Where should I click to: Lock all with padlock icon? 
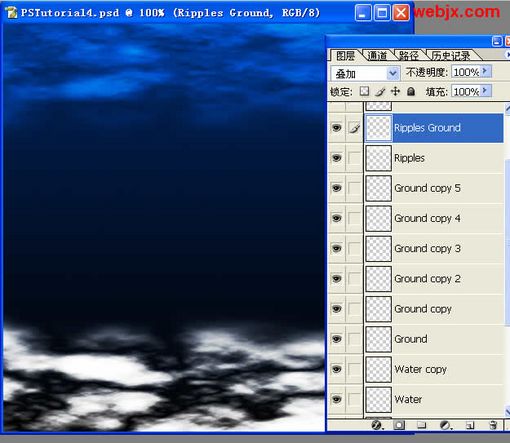411,91
